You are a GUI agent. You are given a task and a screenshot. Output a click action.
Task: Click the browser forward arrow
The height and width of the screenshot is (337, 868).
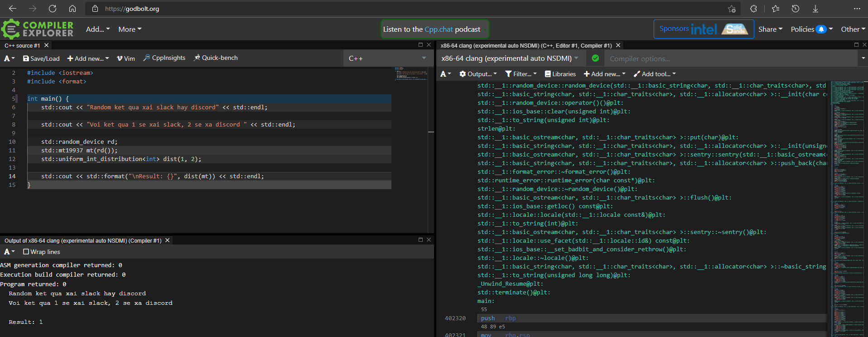point(33,9)
